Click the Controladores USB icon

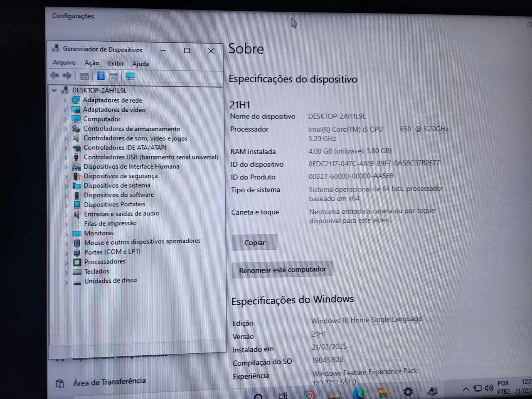click(76, 157)
